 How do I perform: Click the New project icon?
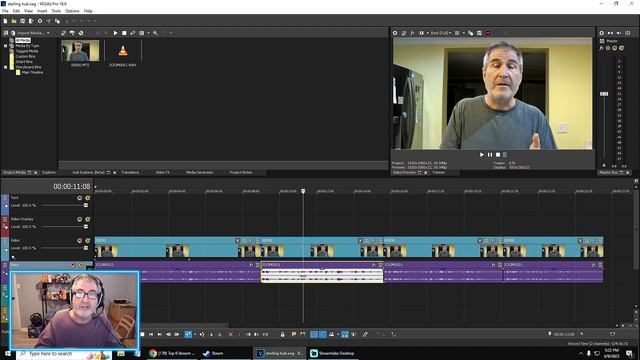pyautogui.click(x=5, y=21)
